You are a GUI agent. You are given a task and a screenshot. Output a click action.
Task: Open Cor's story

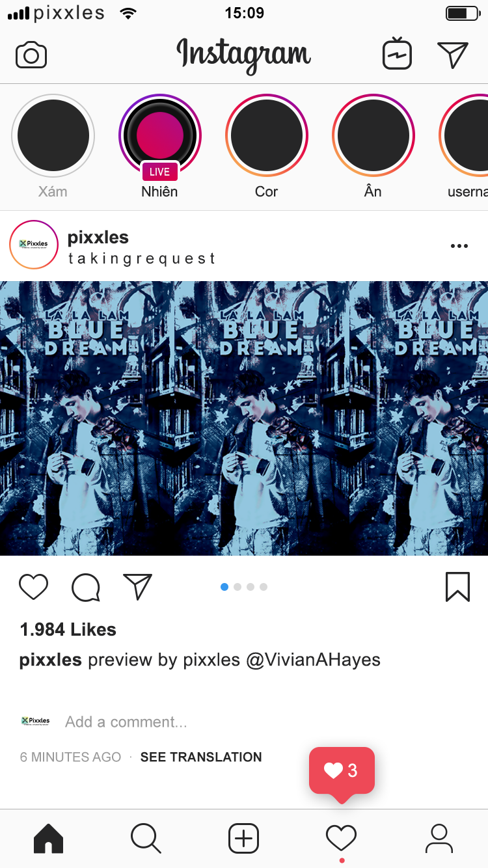click(x=267, y=135)
